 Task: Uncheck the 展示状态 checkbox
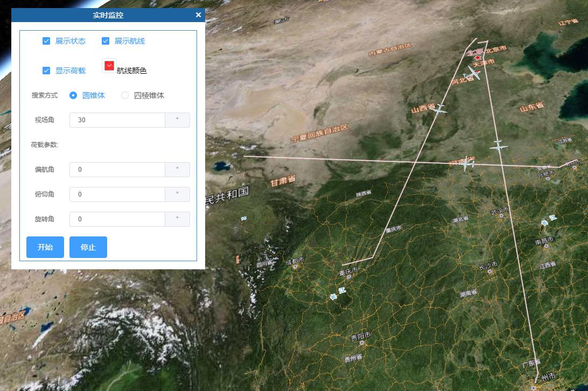tap(46, 41)
